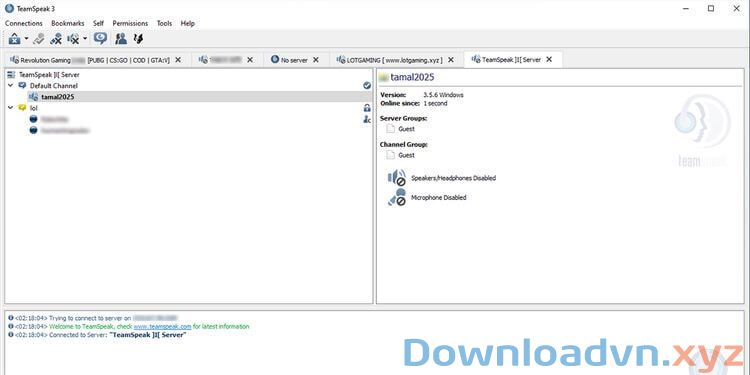
Task: Close the No server tab
Action: pyautogui.click(x=316, y=60)
